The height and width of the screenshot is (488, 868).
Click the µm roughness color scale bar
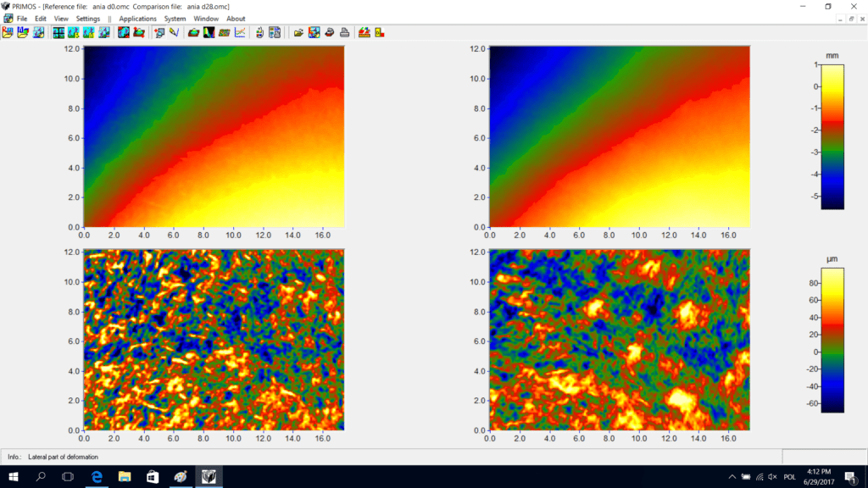[832, 341]
